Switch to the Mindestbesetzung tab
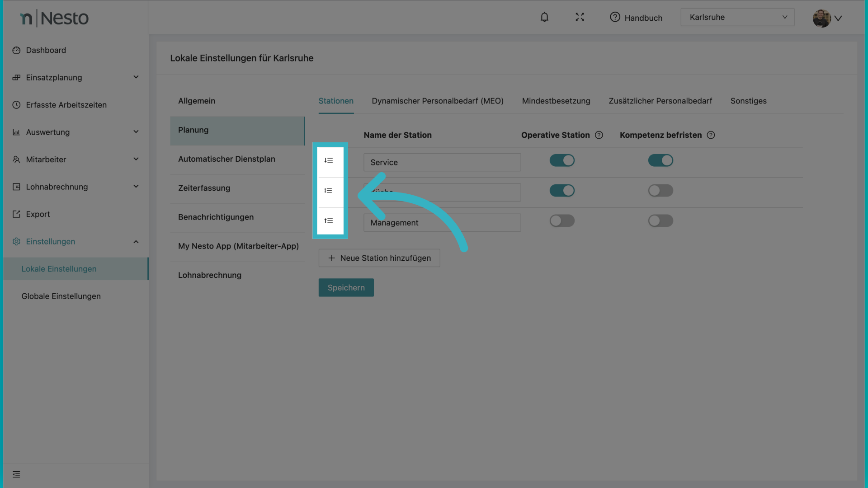The height and width of the screenshot is (488, 868). pyautogui.click(x=556, y=101)
